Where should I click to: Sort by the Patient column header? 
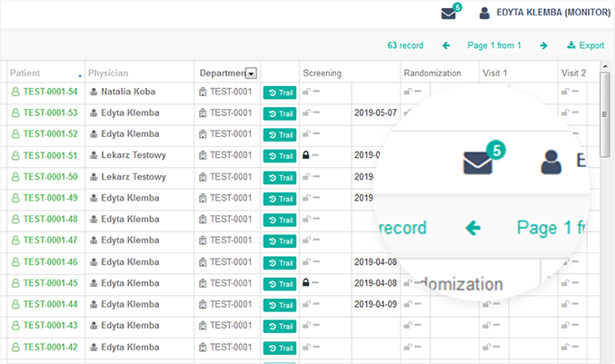(x=32, y=73)
